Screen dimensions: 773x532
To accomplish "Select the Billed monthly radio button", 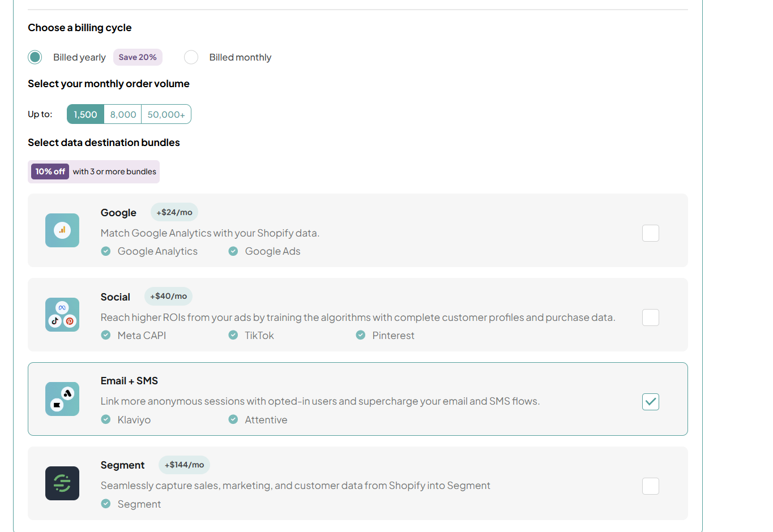I will pos(191,57).
